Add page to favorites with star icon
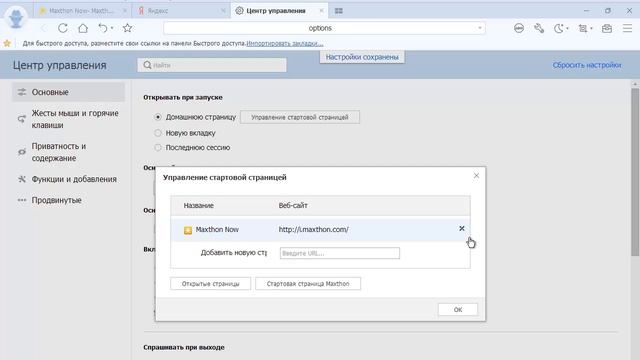 click(x=127, y=28)
